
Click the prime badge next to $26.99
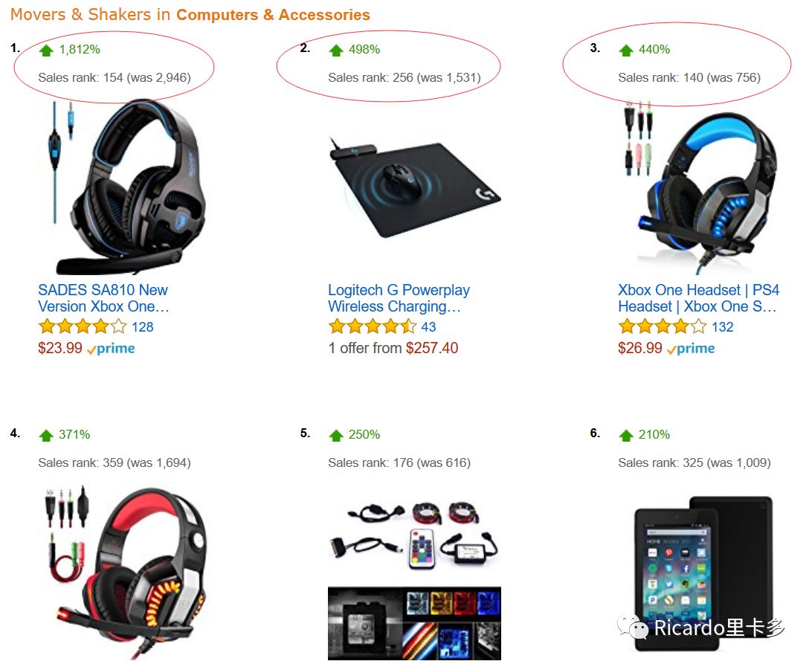coord(692,349)
